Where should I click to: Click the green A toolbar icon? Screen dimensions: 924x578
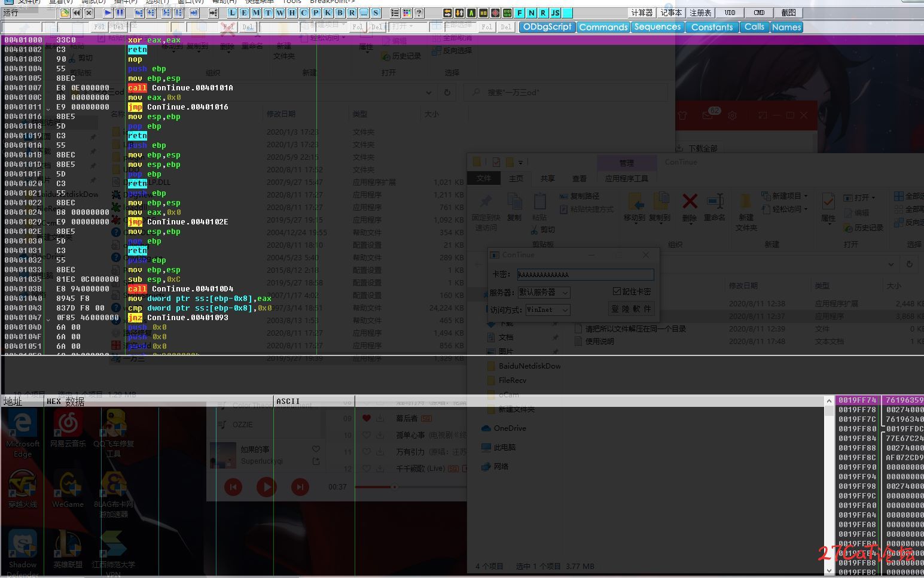click(471, 13)
